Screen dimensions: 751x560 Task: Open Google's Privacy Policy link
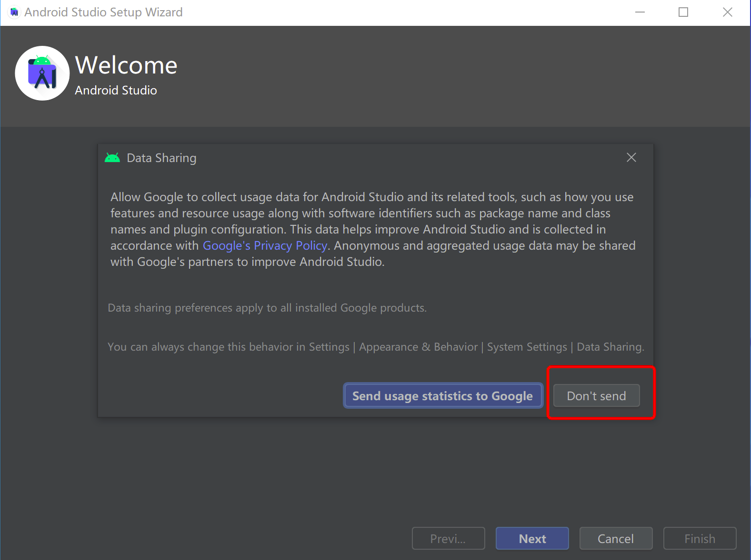point(265,245)
